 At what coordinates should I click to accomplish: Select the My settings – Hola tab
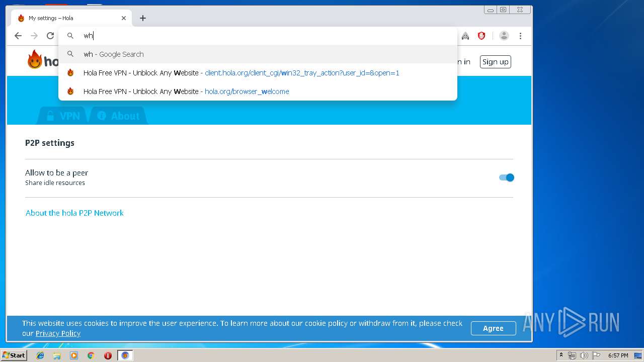click(71, 18)
